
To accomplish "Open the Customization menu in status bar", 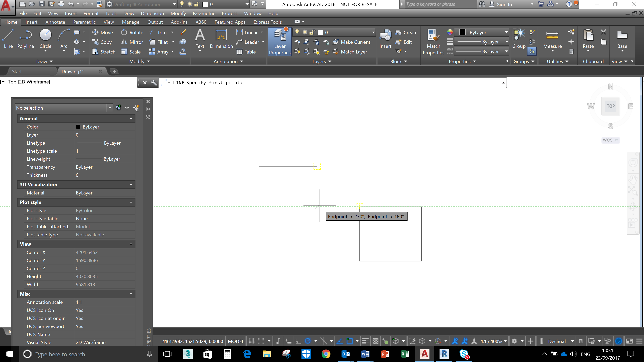I will [x=639, y=341].
